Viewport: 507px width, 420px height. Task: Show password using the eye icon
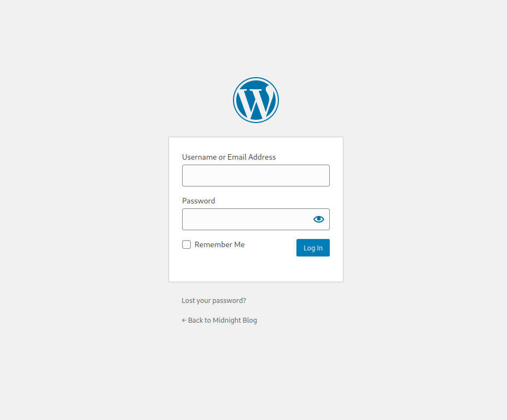tap(318, 219)
